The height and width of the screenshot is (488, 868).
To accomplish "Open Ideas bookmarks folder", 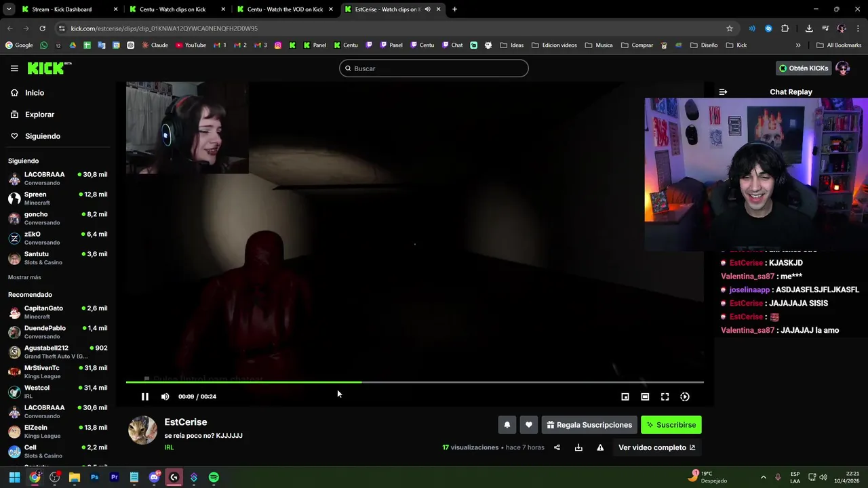I will [512, 45].
